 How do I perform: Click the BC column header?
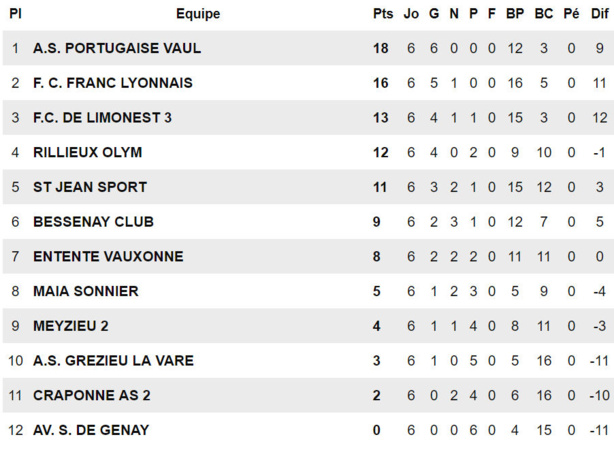[x=544, y=14]
